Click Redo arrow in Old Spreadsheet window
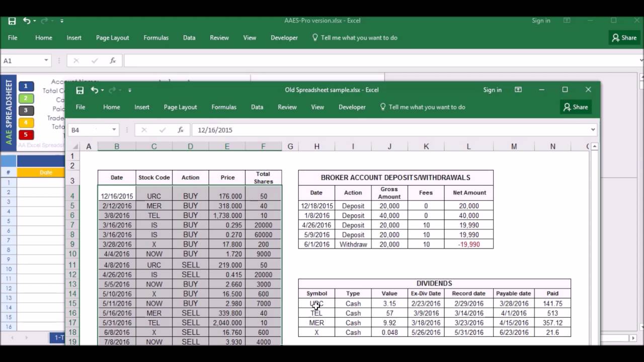 [x=112, y=90]
